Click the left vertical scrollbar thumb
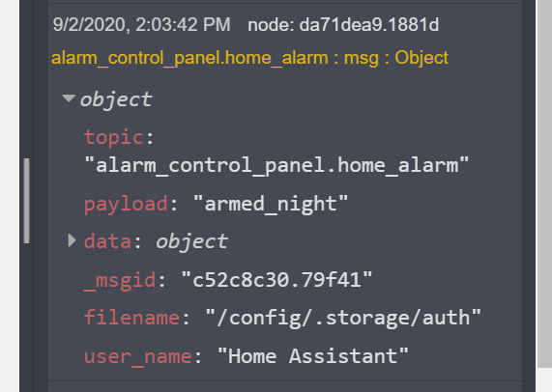The height and width of the screenshot is (392, 552). 26,201
